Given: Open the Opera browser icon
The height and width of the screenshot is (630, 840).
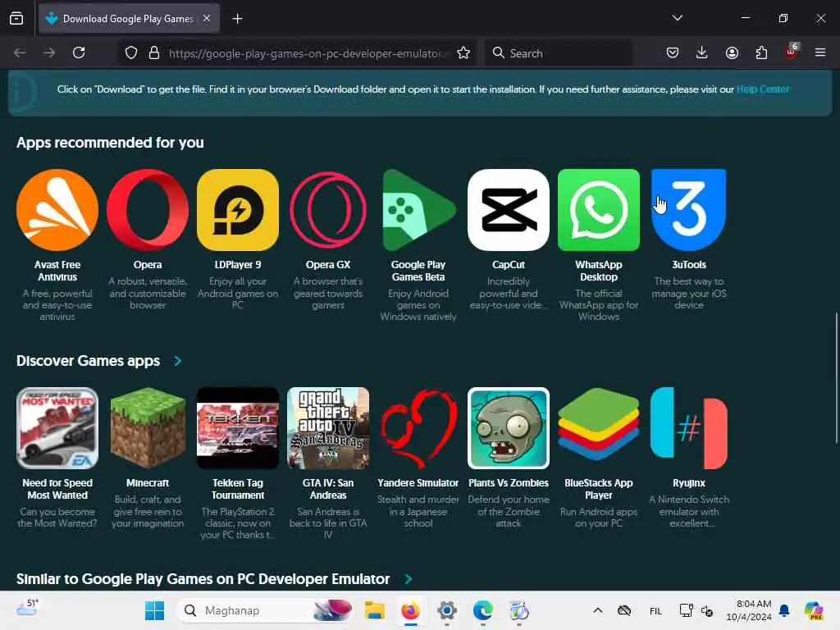Looking at the screenshot, I should [148, 210].
